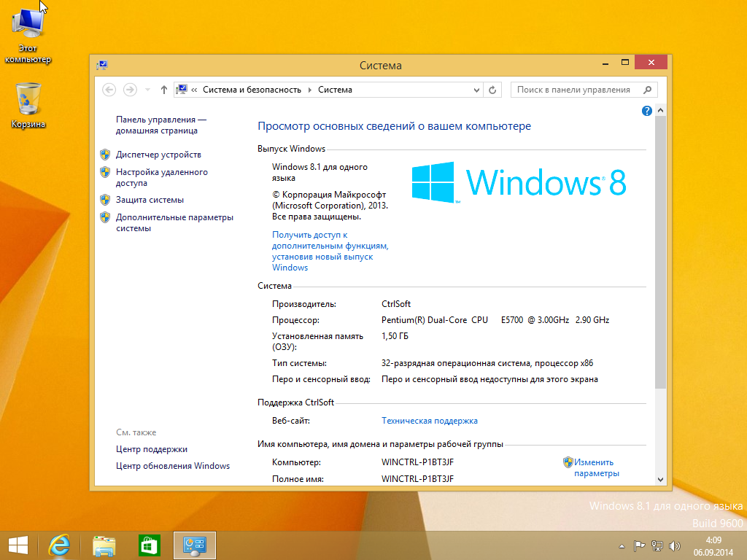The width and height of the screenshot is (747, 560).
Task: Maximize the Система window
Action: point(625,63)
